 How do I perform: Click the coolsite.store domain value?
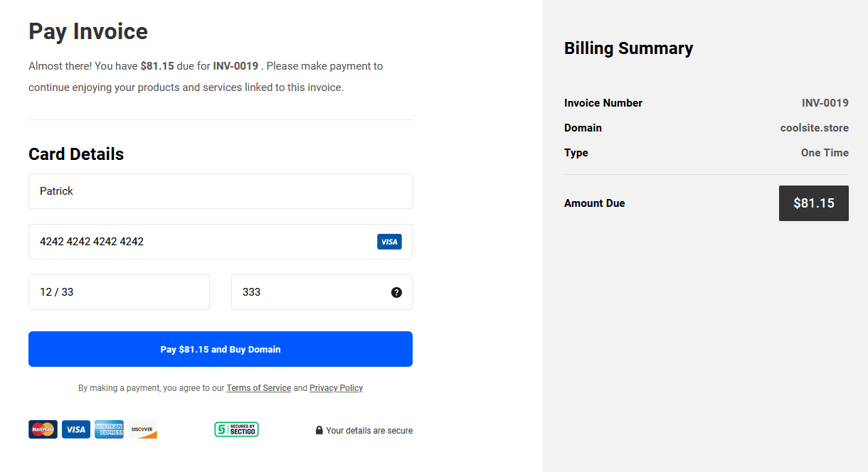coord(814,128)
